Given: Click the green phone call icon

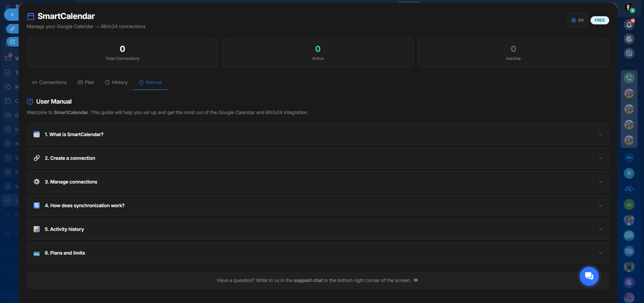Looking at the screenshot, I should (629, 78).
